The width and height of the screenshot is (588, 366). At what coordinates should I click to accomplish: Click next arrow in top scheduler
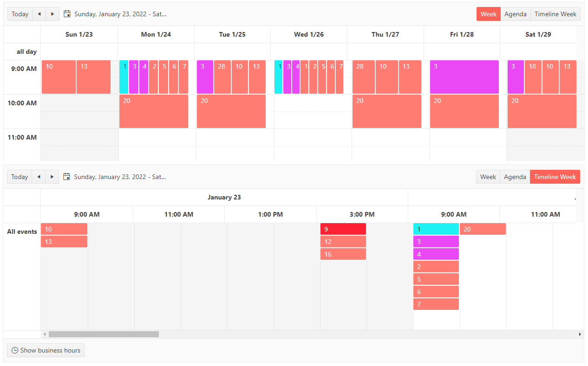coord(52,14)
